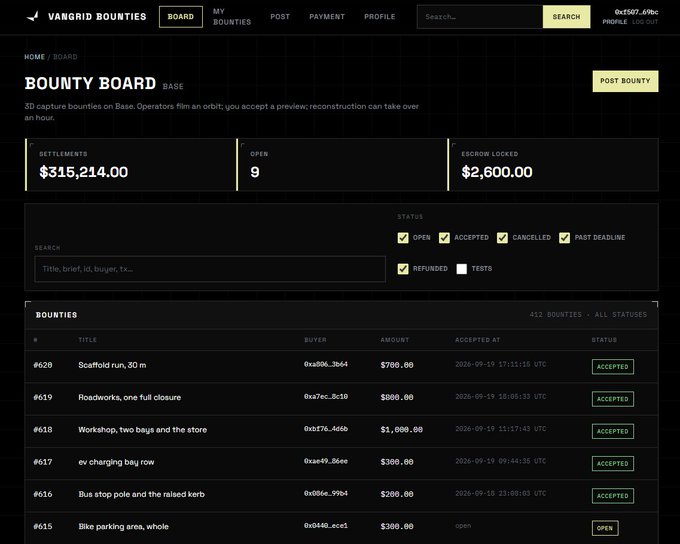Uncheck the Refunded status checkbox
This screenshot has height=544, width=680.
pyautogui.click(x=403, y=269)
